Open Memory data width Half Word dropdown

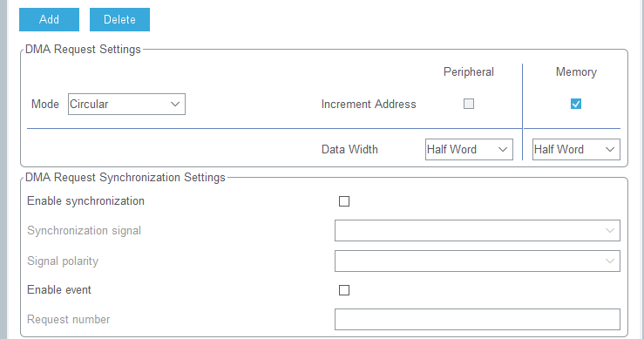[576, 149]
